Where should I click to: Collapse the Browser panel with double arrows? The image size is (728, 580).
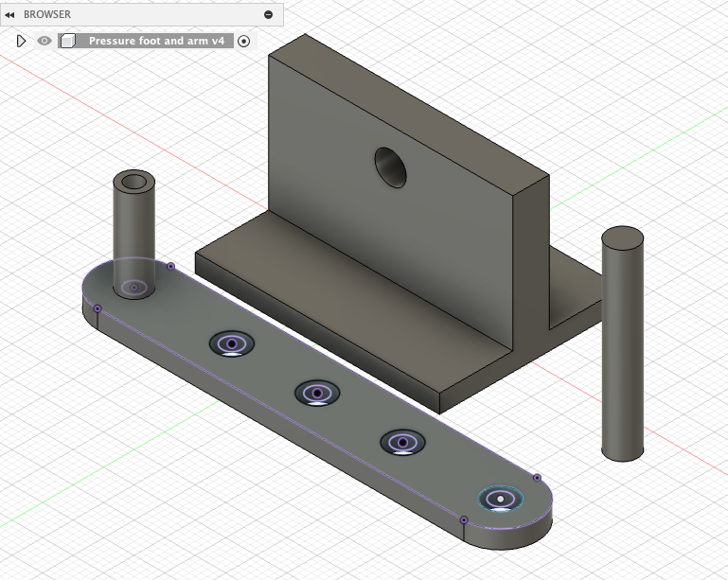coord(9,15)
